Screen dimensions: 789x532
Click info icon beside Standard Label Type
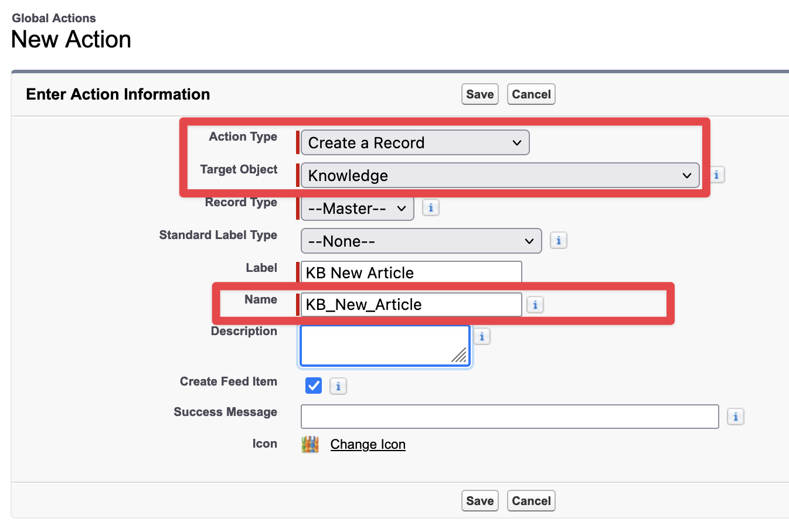(x=558, y=241)
